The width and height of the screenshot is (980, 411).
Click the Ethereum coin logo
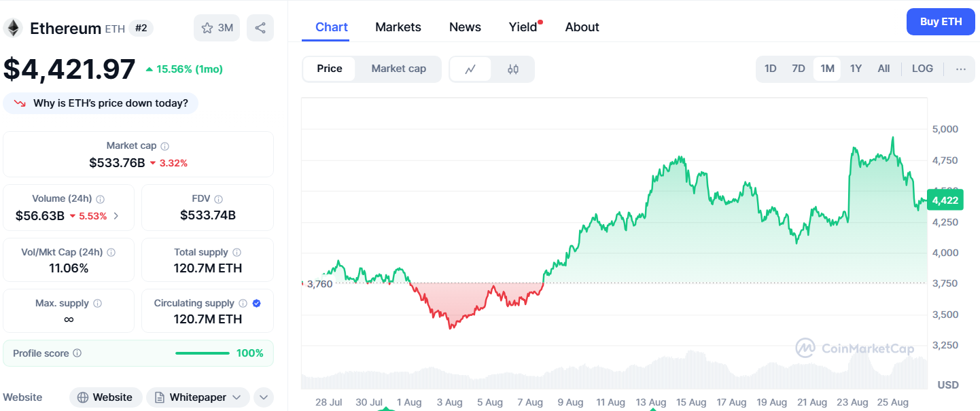coord(13,28)
